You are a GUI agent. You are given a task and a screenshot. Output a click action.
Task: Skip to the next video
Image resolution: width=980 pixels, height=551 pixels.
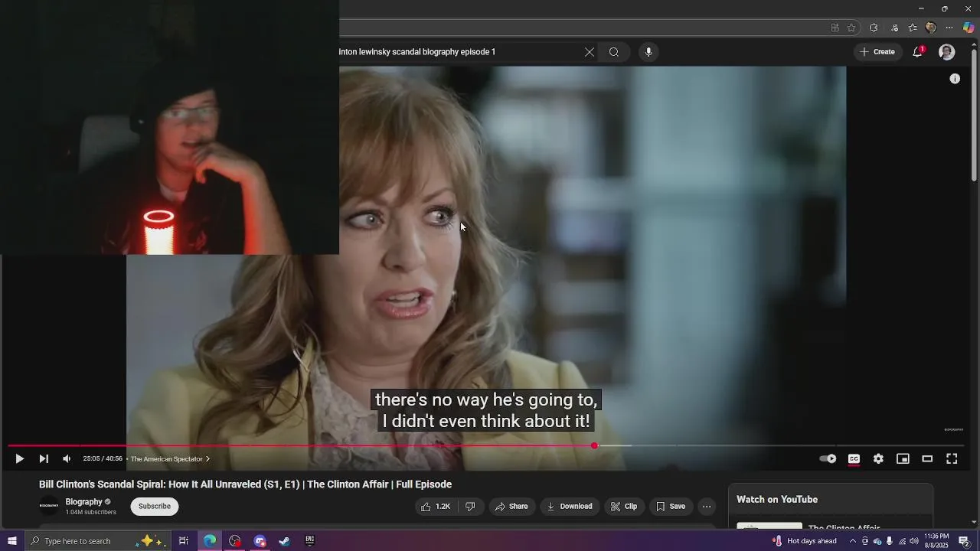click(x=44, y=458)
